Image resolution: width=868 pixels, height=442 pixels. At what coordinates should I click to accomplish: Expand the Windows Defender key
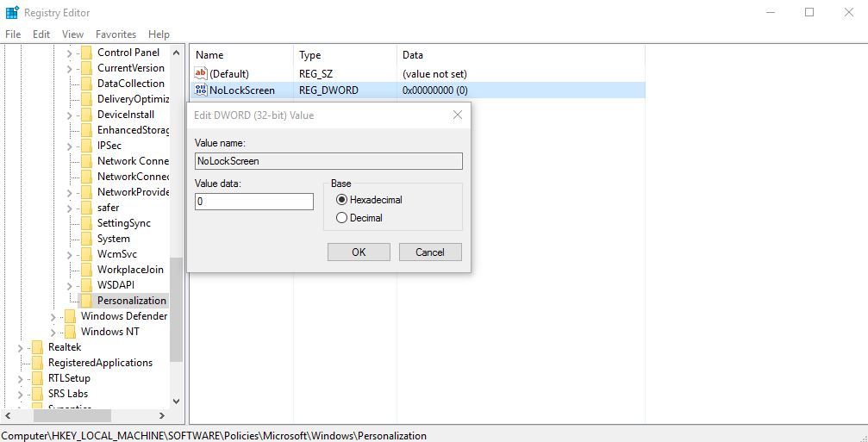pyautogui.click(x=53, y=317)
